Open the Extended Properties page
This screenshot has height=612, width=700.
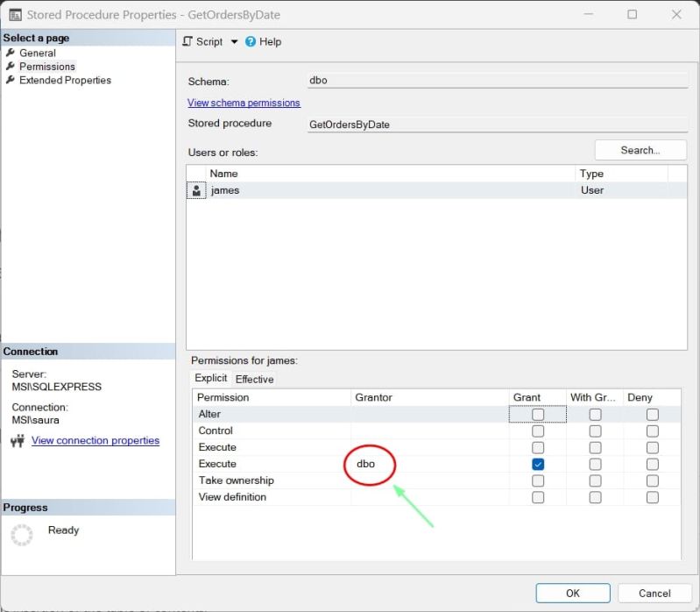pos(65,80)
